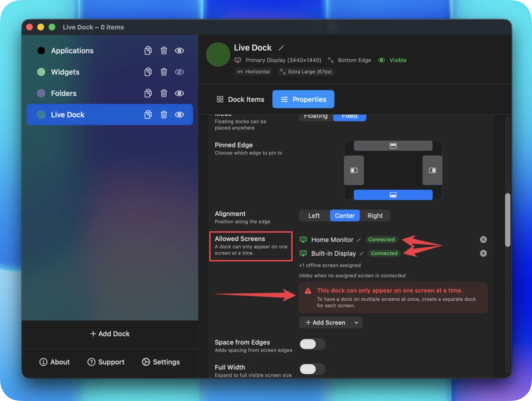Align dock to the Right
The width and height of the screenshot is (532, 401).
[375, 216]
